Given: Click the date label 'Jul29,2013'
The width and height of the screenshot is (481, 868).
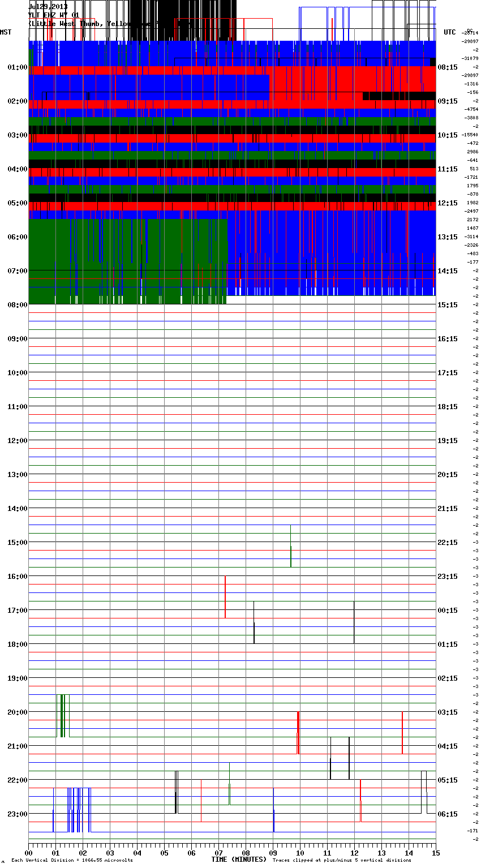Looking at the screenshot, I should point(48,7).
